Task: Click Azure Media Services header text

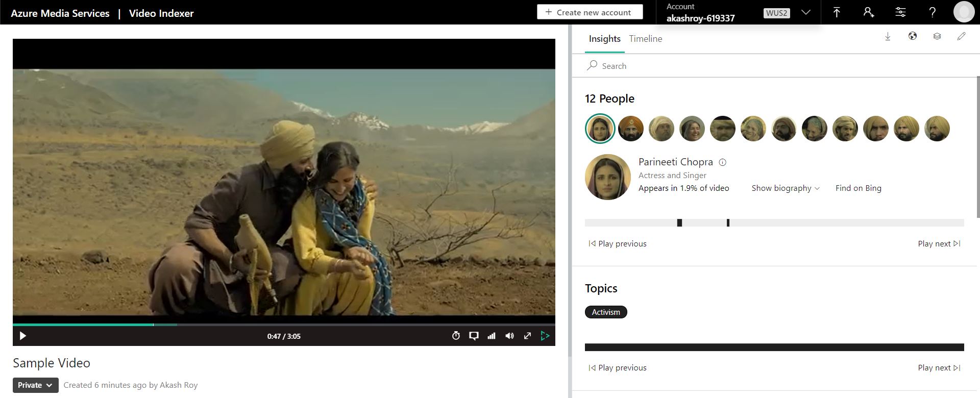Action: pos(60,13)
